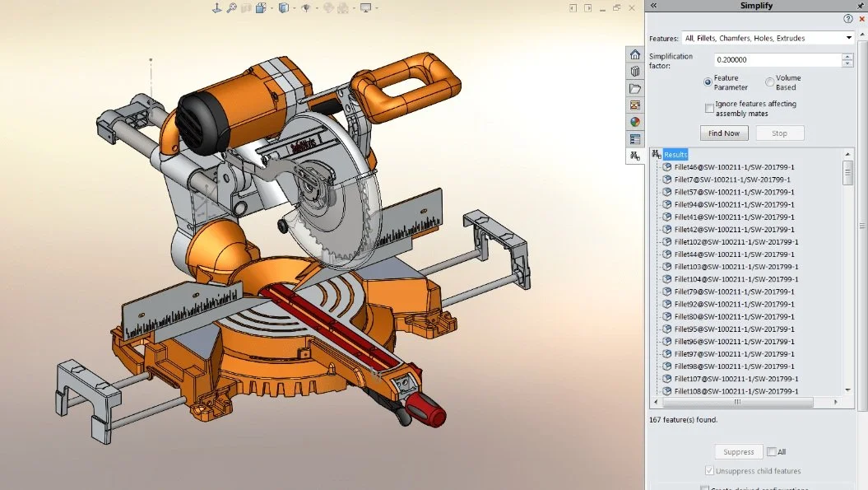Image resolution: width=868 pixels, height=490 pixels.
Task: Open the View Palette panel
Action: 634,105
